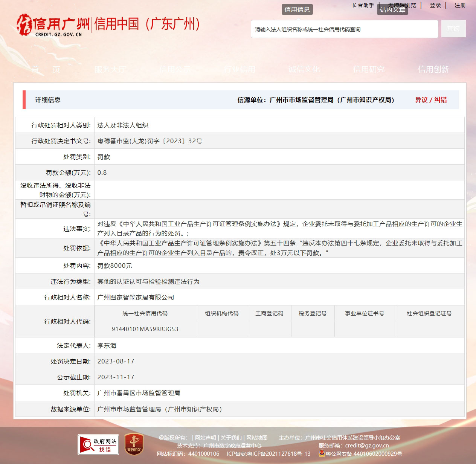Image resolution: width=476 pixels, height=464 pixels.
Task: Click the 组织机构代码 column header
Action: tap(222, 313)
